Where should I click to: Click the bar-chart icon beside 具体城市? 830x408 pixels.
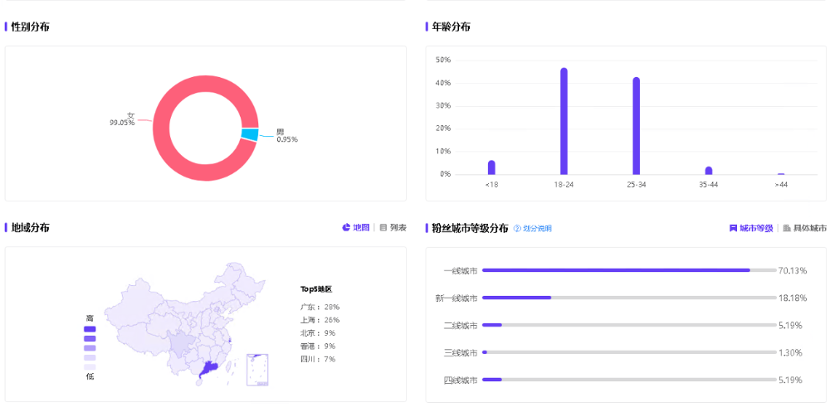(x=787, y=228)
